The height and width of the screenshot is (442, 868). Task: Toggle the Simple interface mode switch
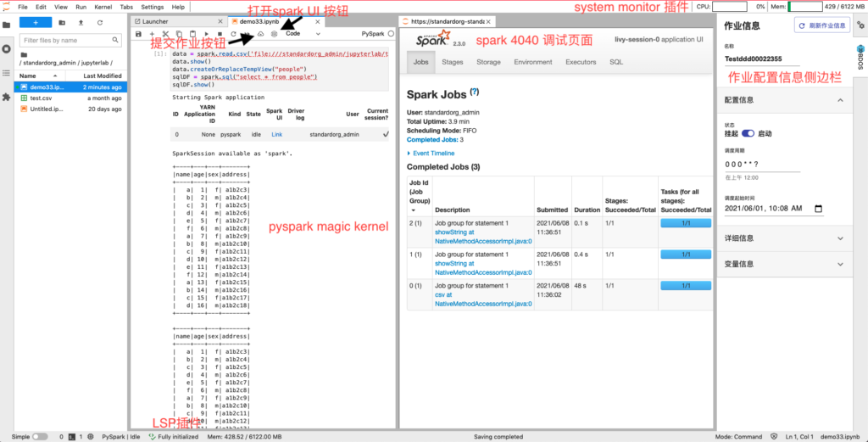point(40,436)
